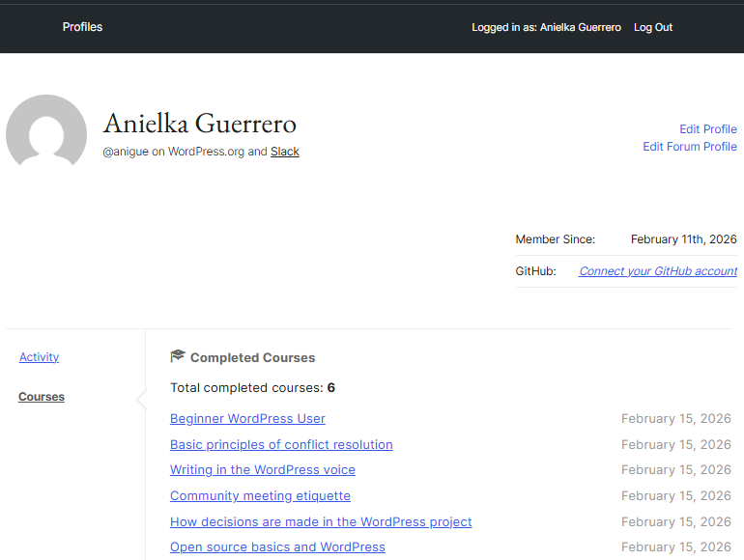Click the graduation cap Completed Courses icon
Image resolution: width=744 pixels, height=560 pixels.
177,356
